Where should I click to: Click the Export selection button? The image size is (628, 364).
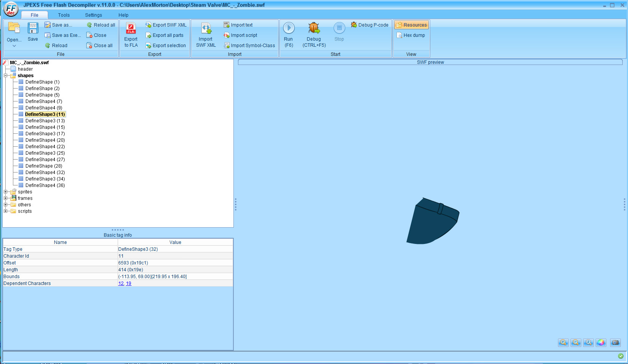click(166, 46)
